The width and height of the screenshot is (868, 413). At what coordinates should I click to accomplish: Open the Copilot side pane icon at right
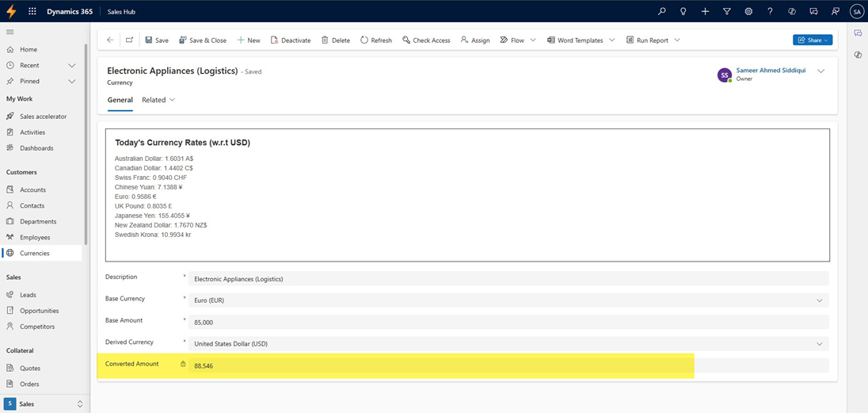click(x=858, y=55)
